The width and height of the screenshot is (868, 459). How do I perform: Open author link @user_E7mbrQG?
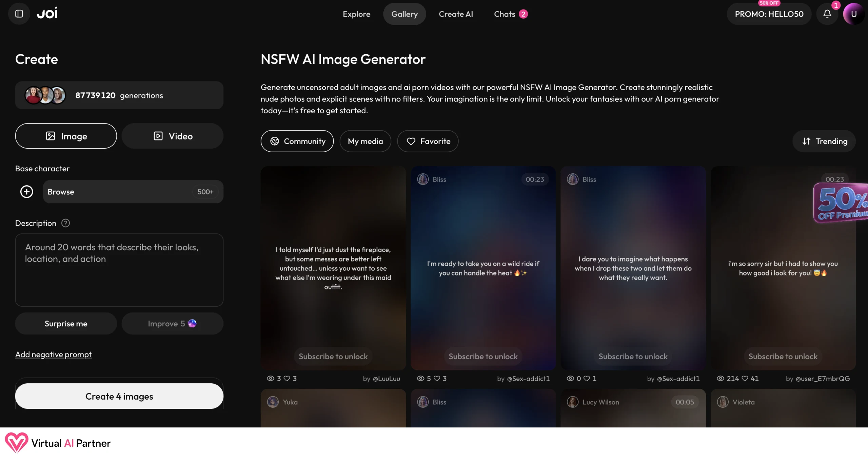pyautogui.click(x=823, y=378)
